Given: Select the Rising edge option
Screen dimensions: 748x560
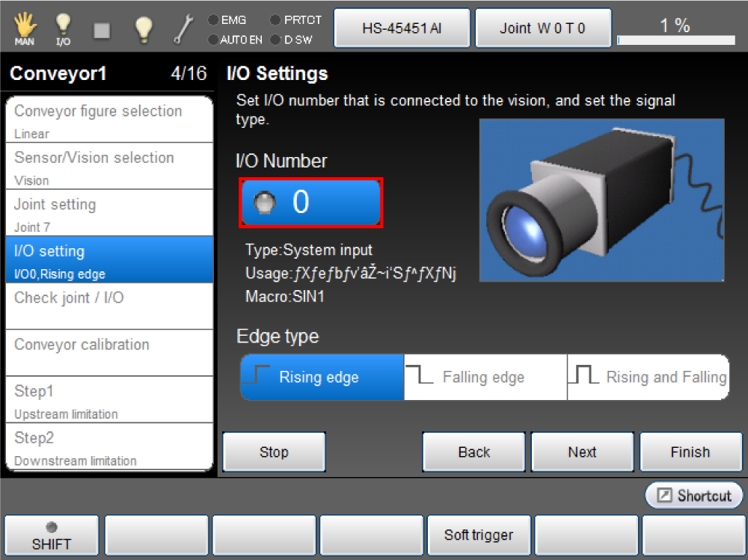Looking at the screenshot, I should tap(322, 378).
